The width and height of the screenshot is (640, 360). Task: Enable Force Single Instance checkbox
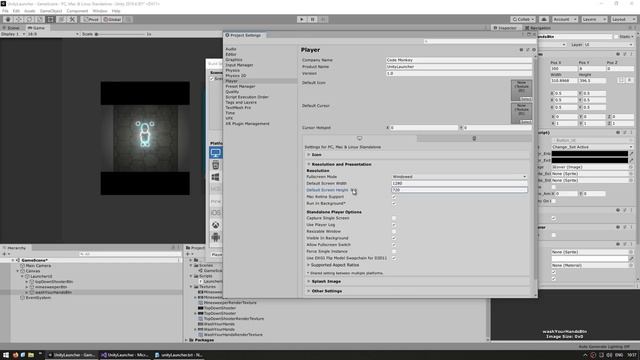[x=394, y=251]
